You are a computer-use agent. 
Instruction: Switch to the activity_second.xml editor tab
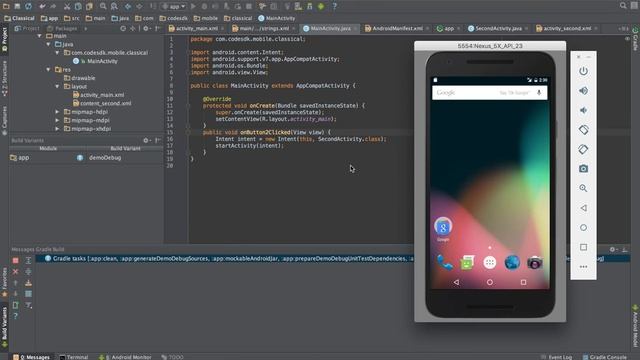567,29
